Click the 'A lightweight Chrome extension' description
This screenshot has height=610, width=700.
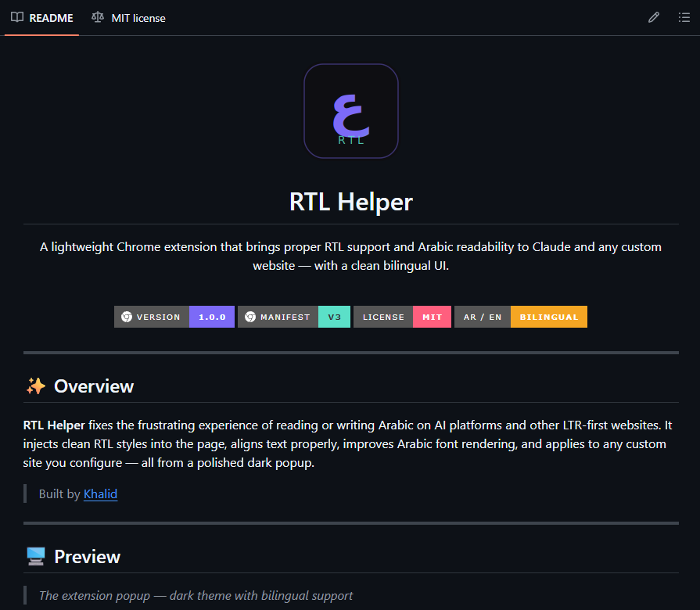click(351, 257)
